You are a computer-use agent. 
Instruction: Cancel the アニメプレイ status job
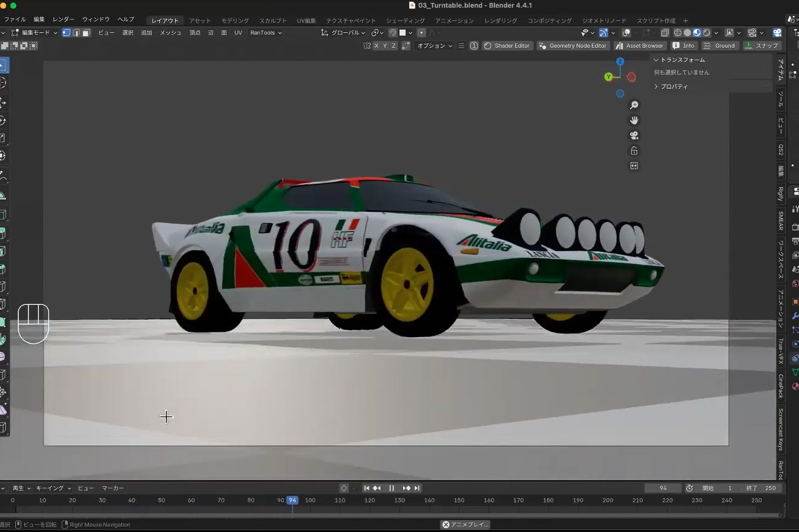point(446,524)
